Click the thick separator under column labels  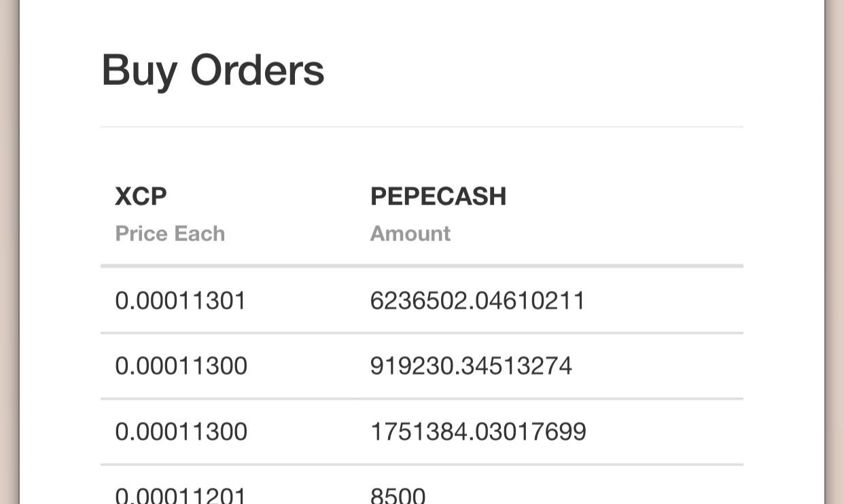point(422,266)
